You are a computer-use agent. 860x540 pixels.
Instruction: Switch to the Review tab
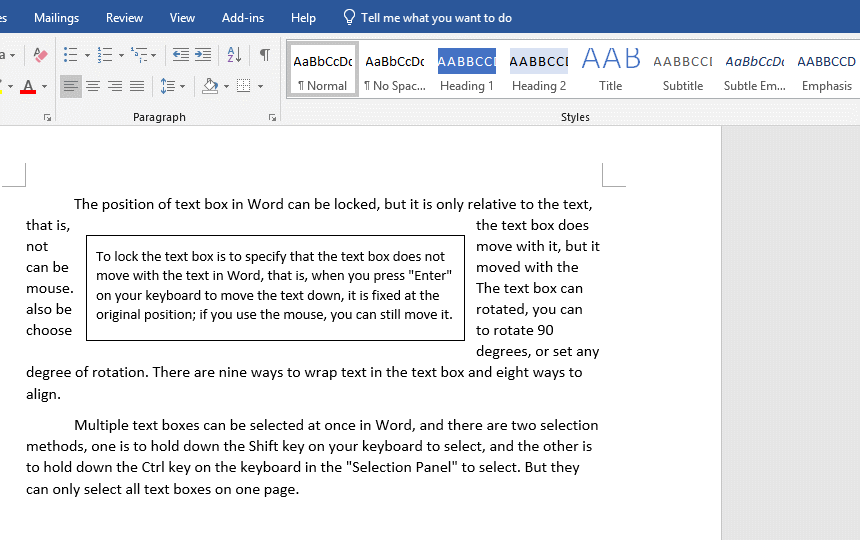pos(124,18)
